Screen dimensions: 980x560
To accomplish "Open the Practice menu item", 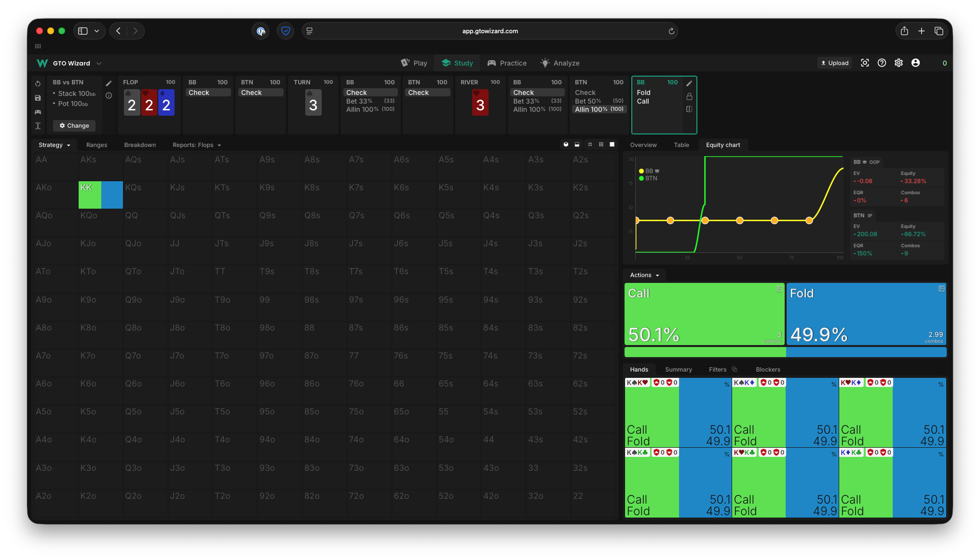I will pyautogui.click(x=507, y=63).
